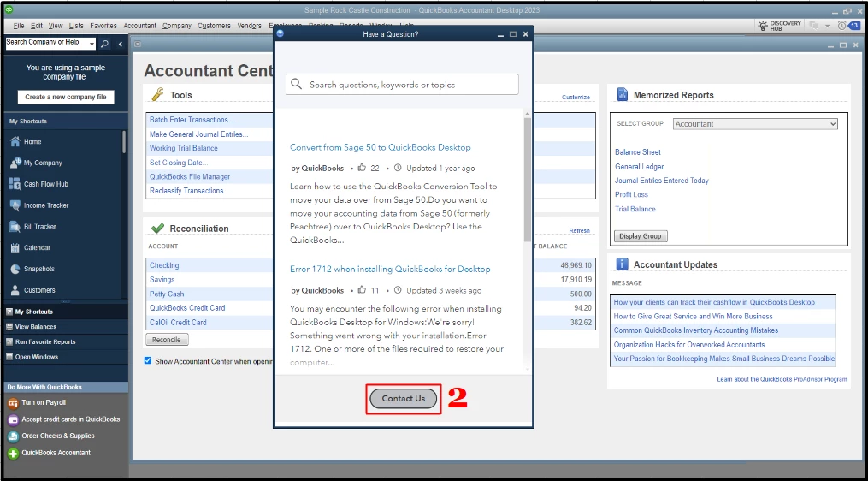868x481 pixels.
Task: Click QuickBooks Accountant plus icon
Action: click(13, 454)
